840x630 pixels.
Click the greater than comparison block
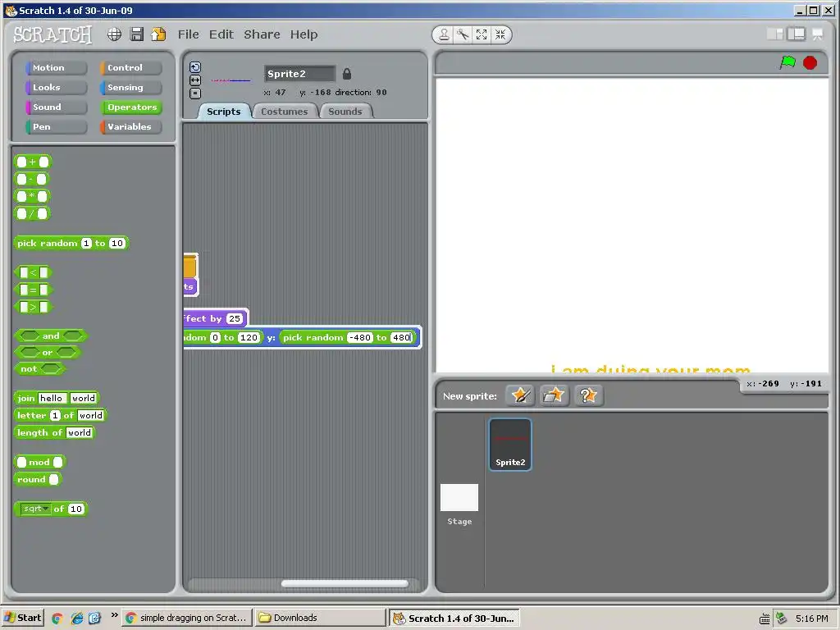tap(33, 307)
